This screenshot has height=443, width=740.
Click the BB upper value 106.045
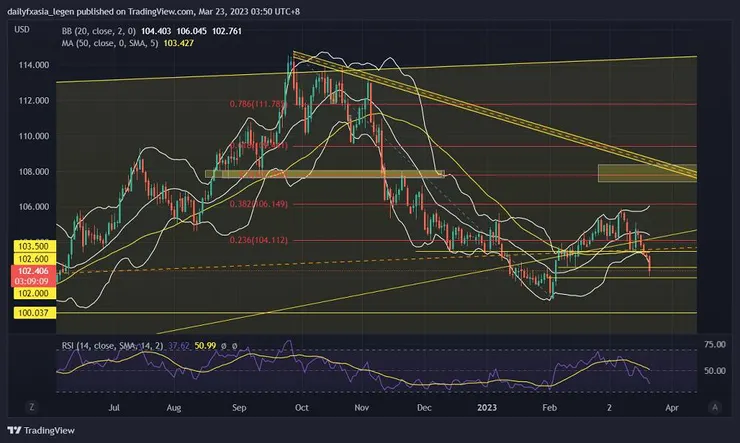coord(191,31)
